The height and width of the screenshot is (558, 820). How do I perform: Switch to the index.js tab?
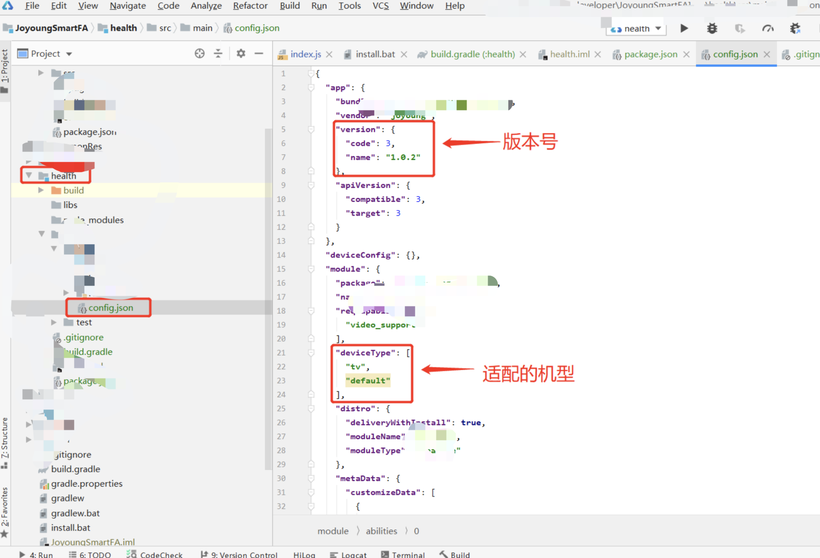pos(305,54)
